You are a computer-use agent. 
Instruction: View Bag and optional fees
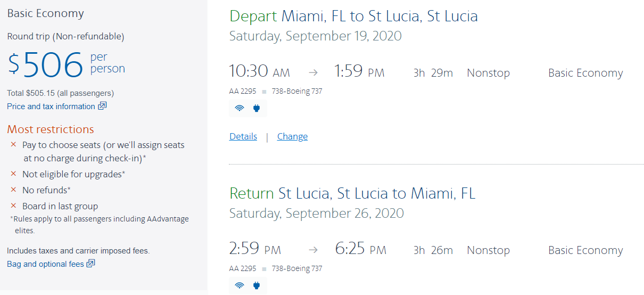click(45, 264)
